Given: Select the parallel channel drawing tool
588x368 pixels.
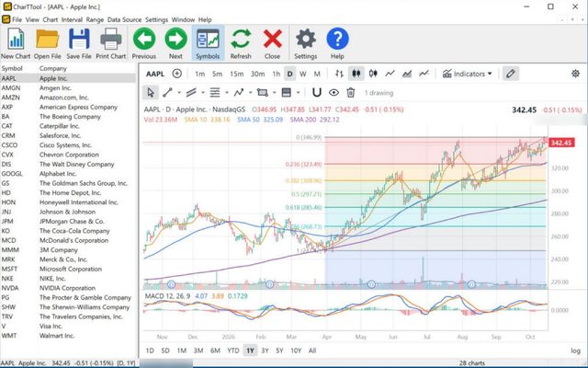Looking at the screenshot, I should pos(191,92).
